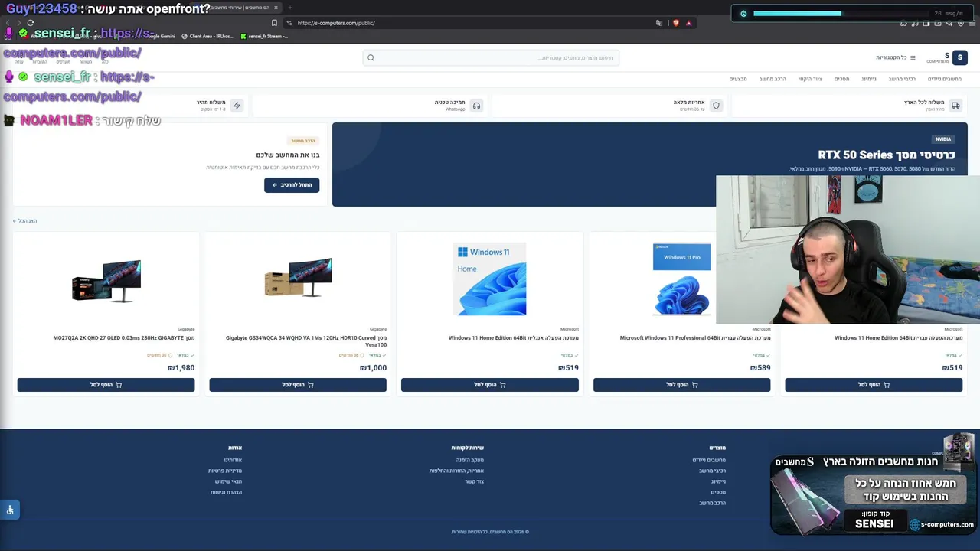Click the msg/m rate progress bar overlay

point(840,13)
